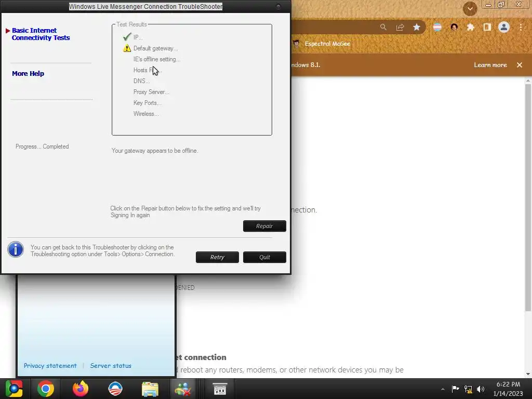
Task: Open the Chrome profile avatar button
Action: (504, 27)
